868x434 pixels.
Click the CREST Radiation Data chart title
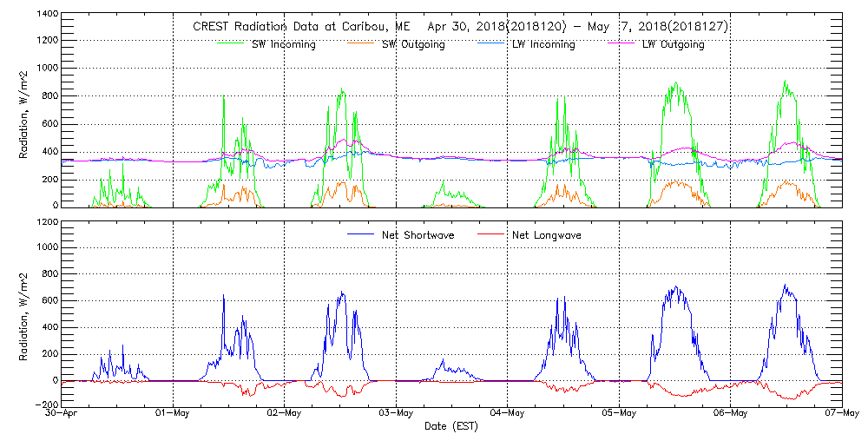coord(460,27)
